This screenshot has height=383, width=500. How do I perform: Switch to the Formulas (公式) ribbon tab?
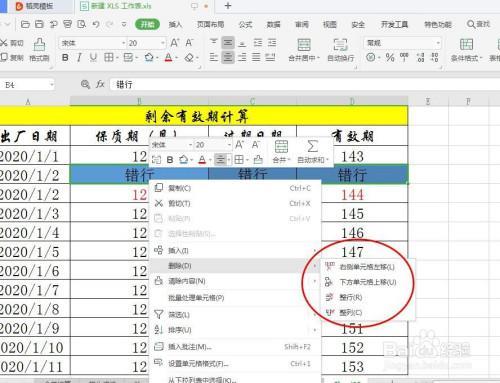(x=246, y=24)
